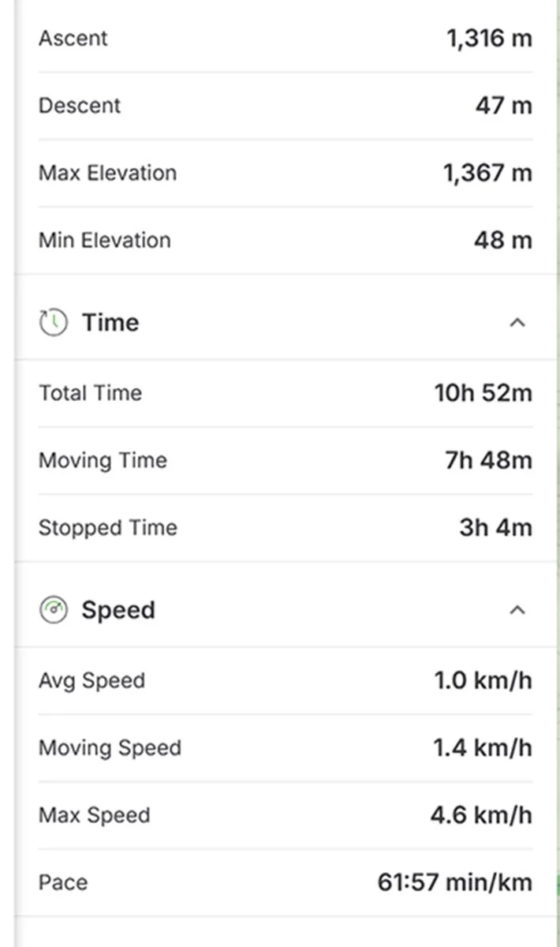Collapse the Speed section chevron
This screenshot has height=947, width=560.
pyautogui.click(x=517, y=610)
